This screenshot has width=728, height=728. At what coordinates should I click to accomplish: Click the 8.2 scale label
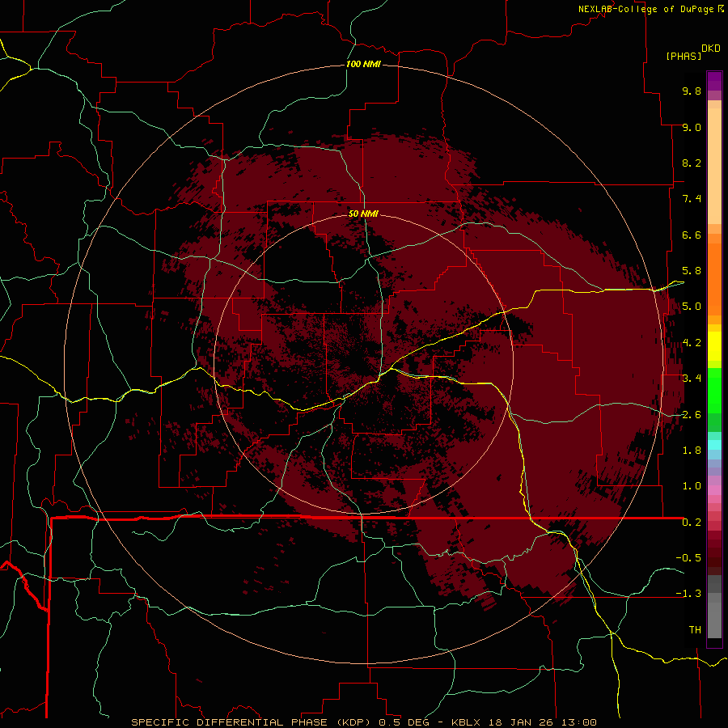tap(692, 163)
